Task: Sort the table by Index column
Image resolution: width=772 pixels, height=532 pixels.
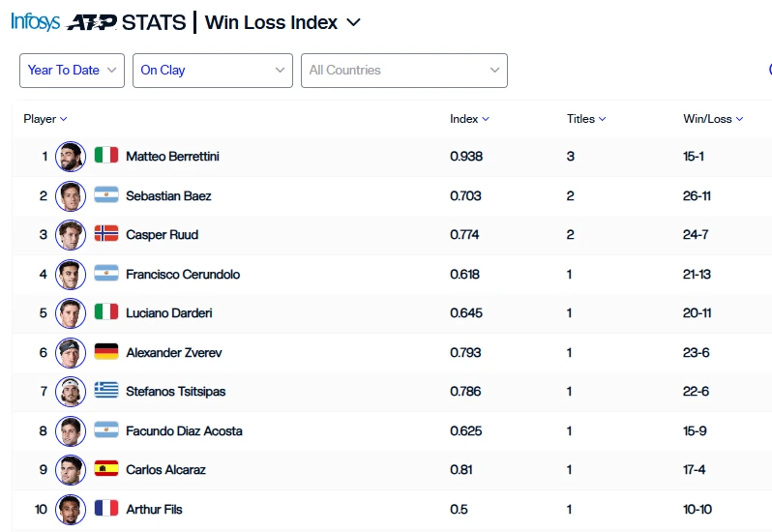Action: coord(469,119)
